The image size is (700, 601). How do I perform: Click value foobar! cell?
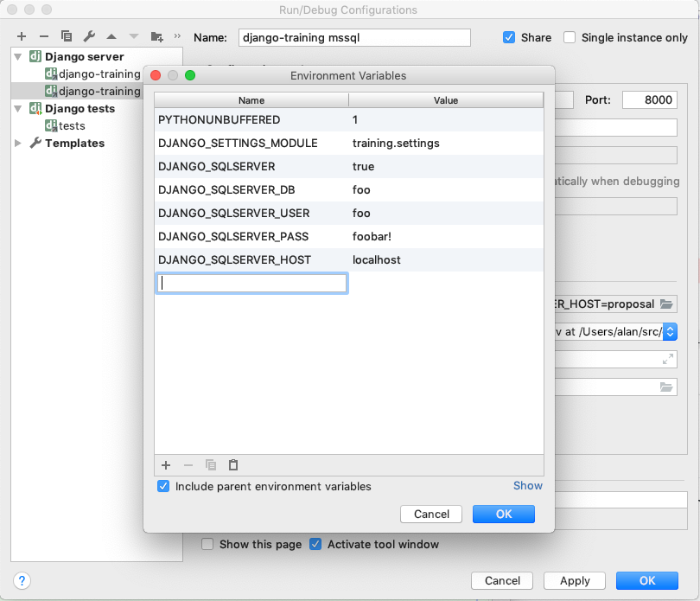click(446, 236)
